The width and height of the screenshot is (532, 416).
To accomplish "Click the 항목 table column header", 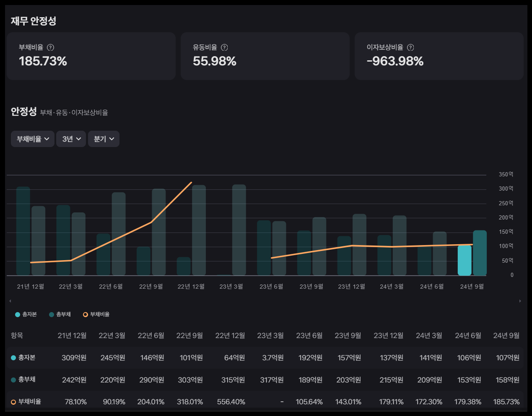I will (x=17, y=336).
